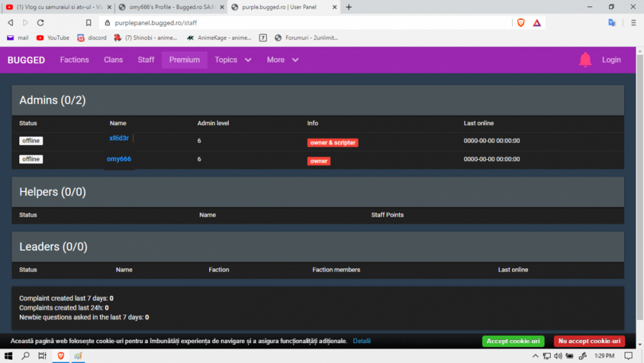The width and height of the screenshot is (644, 363).
Task: Open the YouTube bookmark
Action: click(53, 38)
